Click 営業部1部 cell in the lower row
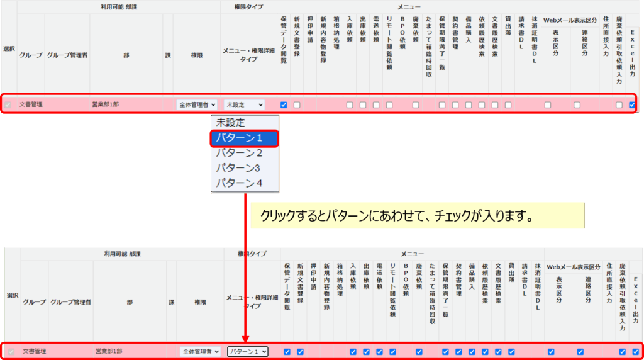This screenshot has height=360, width=644. 109,351
